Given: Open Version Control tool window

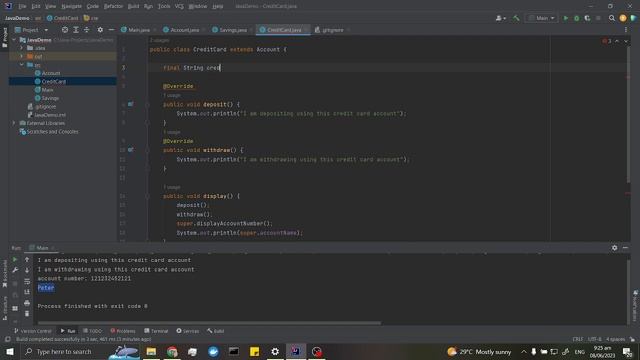Looking at the screenshot, I should (33, 331).
